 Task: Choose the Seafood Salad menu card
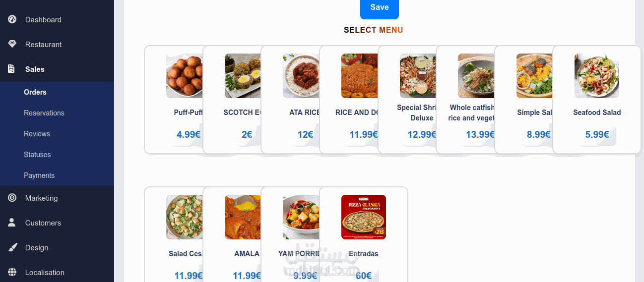[x=596, y=99]
